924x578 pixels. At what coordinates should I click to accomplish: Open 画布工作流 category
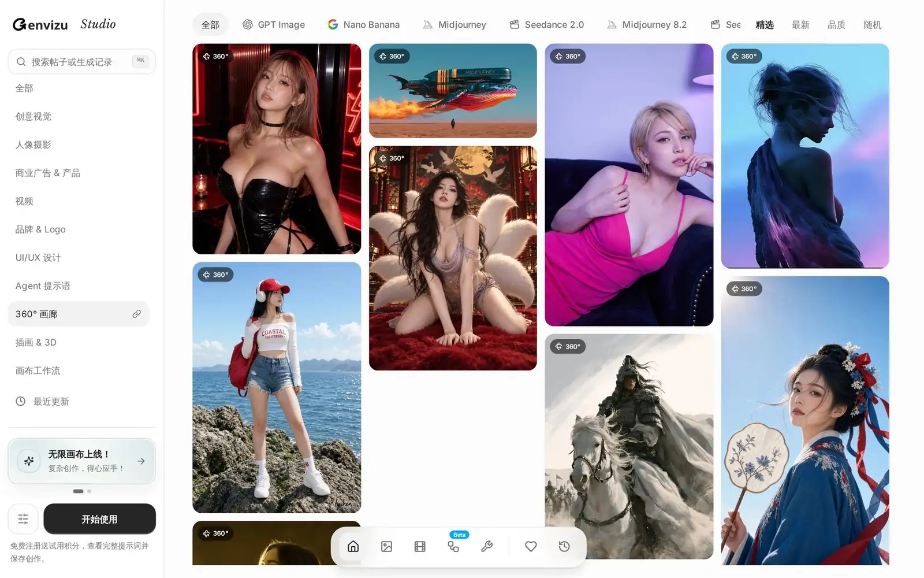pyautogui.click(x=79, y=370)
